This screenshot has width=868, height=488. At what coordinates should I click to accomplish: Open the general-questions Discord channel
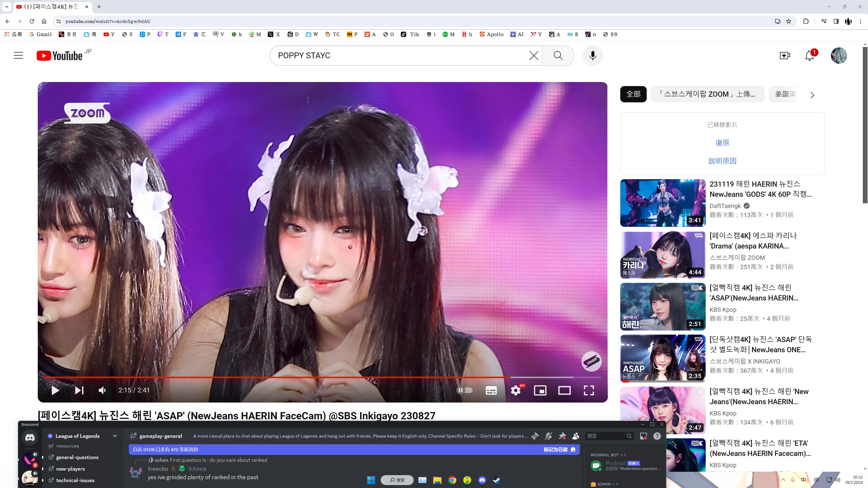tap(77, 457)
